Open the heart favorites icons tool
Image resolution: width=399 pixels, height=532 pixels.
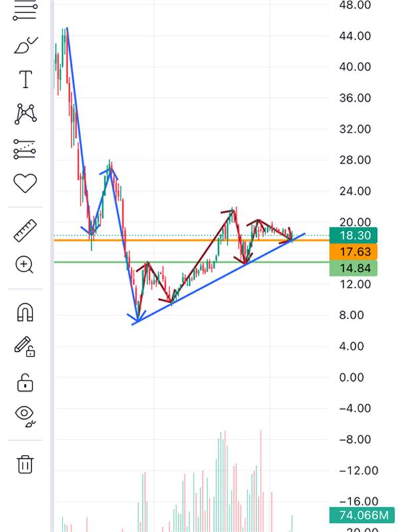(x=25, y=184)
